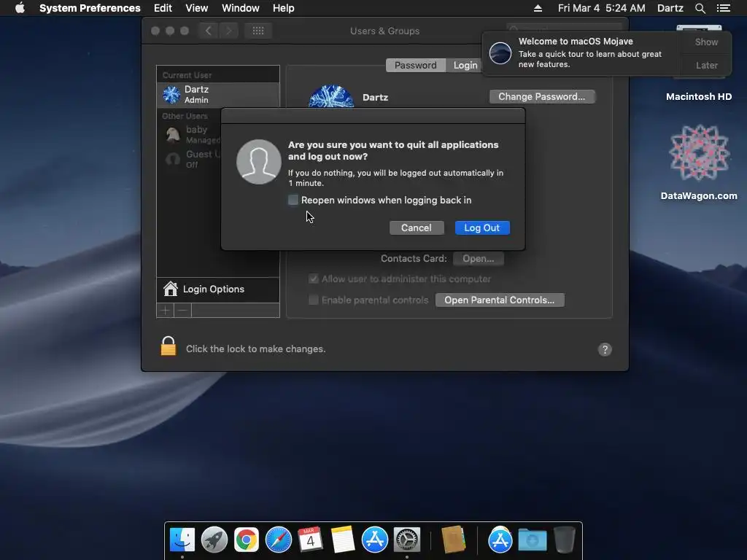Viewport: 747px width, 560px height.
Task: Open Downloads folder in the Dock
Action: [x=532, y=540]
